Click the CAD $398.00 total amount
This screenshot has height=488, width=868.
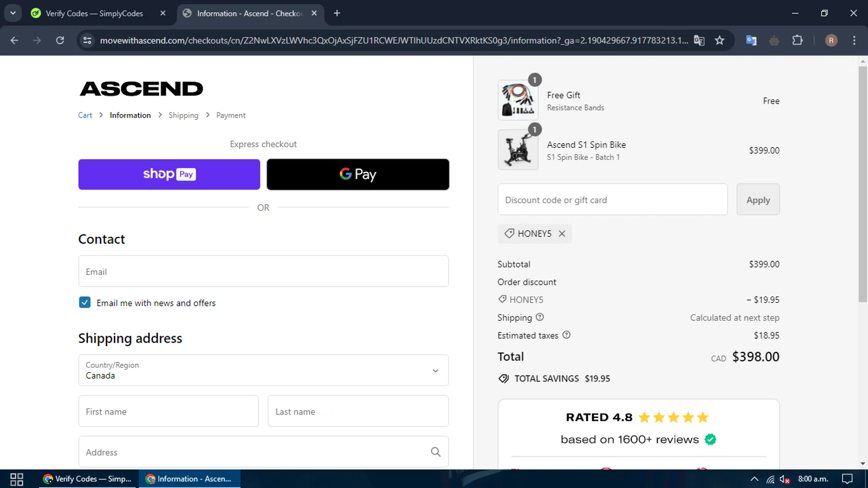[x=745, y=357]
